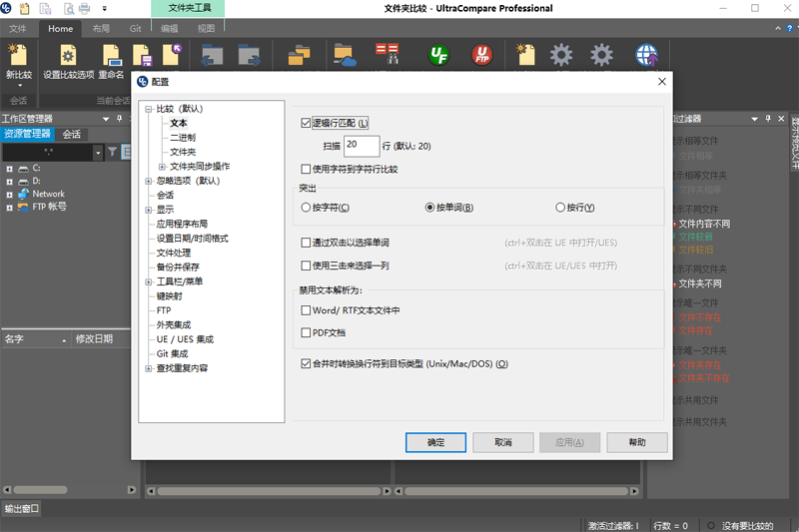Open the 文件 menu tab
799x532 pixels.
[x=18, y=29]
